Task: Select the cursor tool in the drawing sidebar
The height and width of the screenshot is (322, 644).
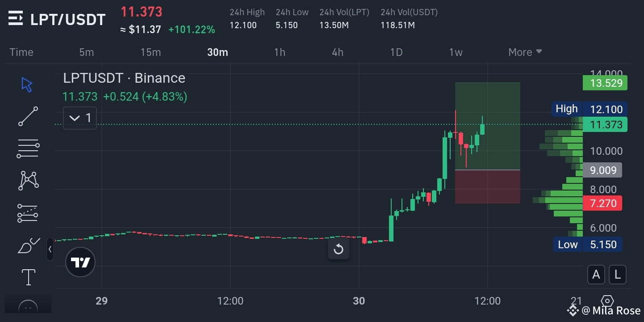Action: 27,85
